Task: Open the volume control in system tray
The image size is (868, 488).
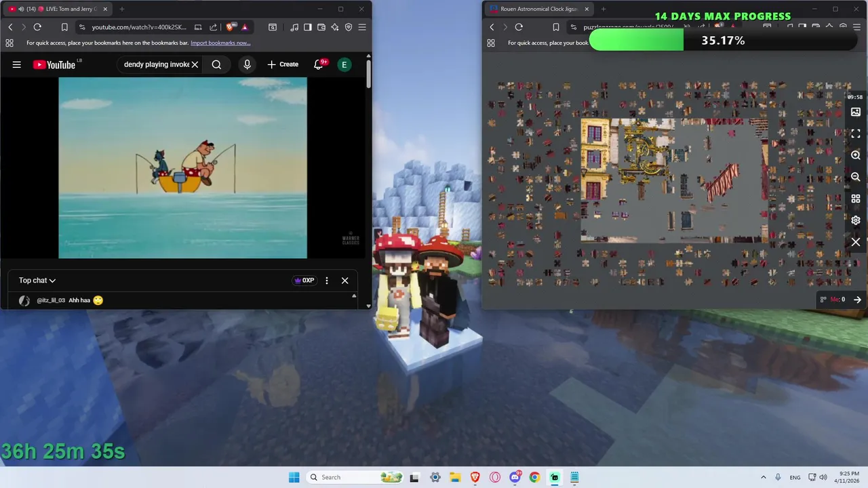Action: tap(823, 477)
